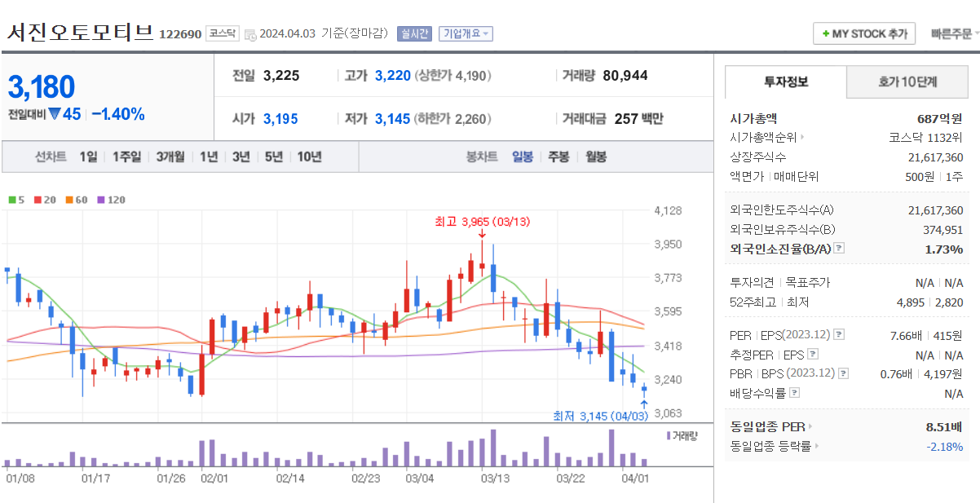Click the MY STOCK 추가 button
Image resolution: width=980 pixels, height=503 pixels.
tap(866, 33)
